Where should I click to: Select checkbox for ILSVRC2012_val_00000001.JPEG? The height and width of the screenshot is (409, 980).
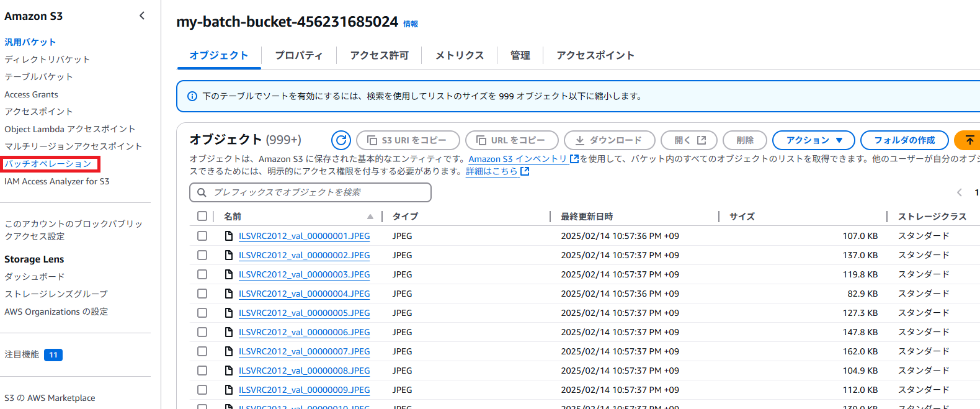202,236
